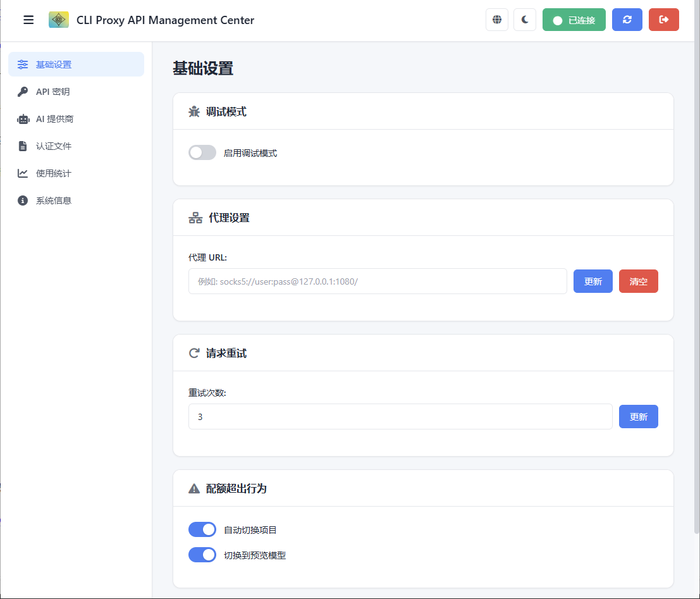Click the 代理 URL input field
The width and height of the screenshot is (700, 599).
tap(378, 281)
